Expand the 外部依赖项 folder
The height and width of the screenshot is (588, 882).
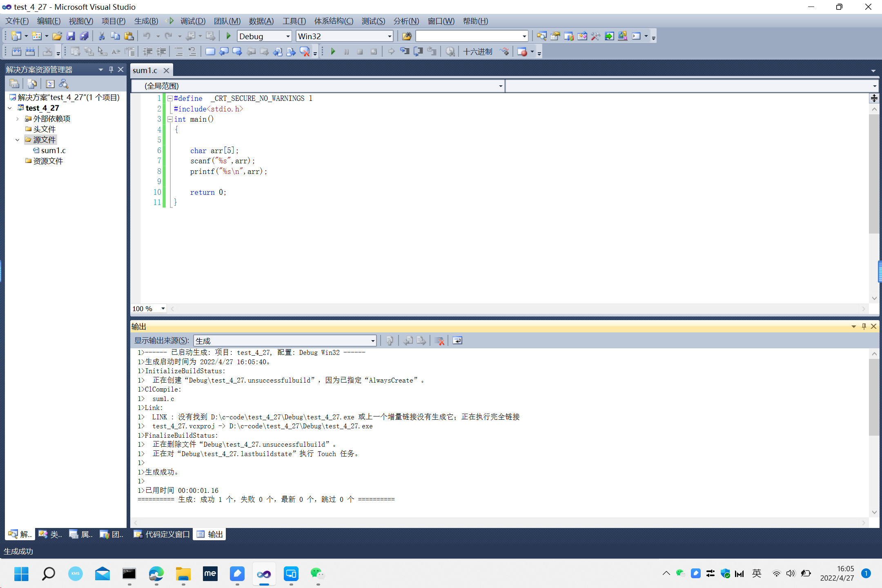pyautogui.click(x=18, y=119)
